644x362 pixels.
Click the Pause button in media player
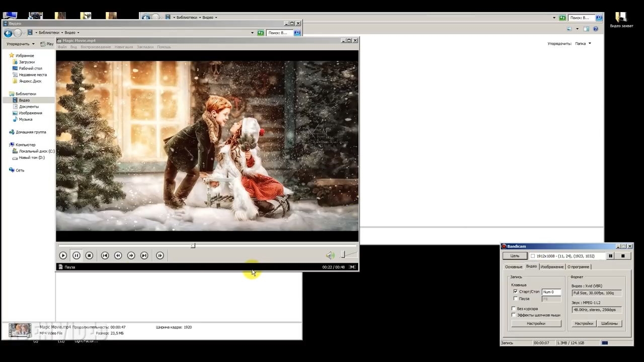click(x=76, y=255)
